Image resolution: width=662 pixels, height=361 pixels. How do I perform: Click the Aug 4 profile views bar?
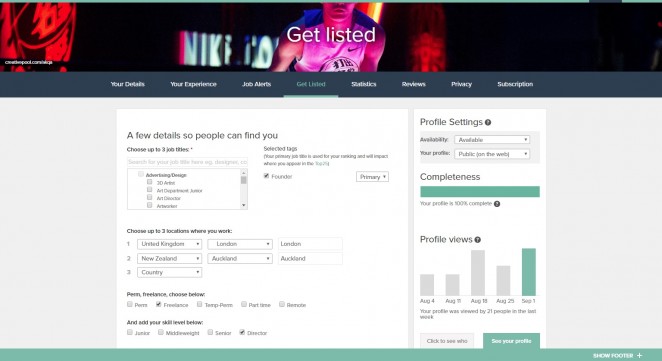click(427, 285)
